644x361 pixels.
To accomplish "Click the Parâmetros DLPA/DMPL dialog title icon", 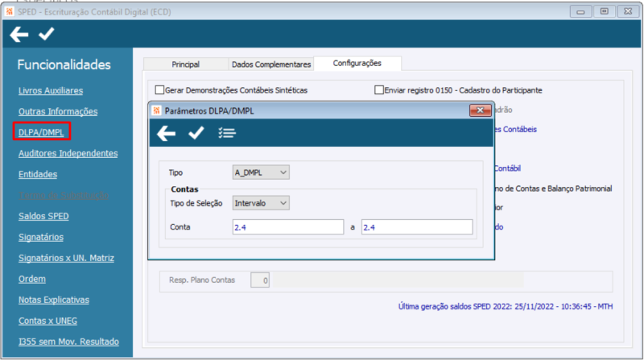I will pos(156,110).
